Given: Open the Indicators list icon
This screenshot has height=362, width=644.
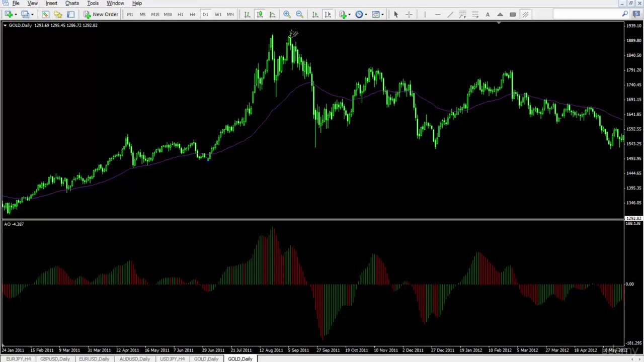Looking at the screenshot, I should pos(343,15).
